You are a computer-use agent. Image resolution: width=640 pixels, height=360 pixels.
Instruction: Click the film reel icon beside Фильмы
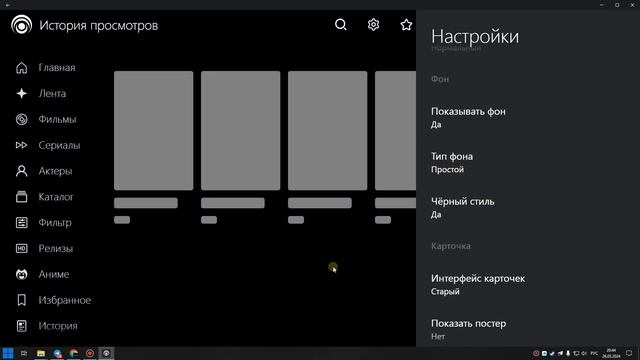(22, 119)
